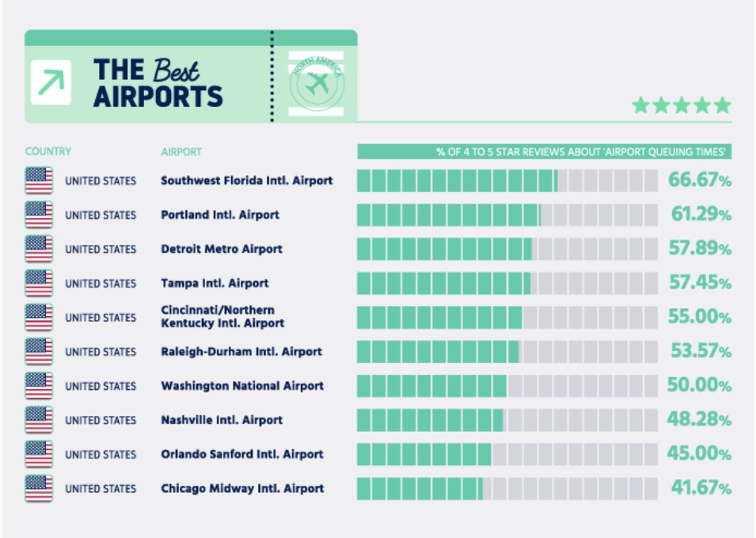The image size is (756, 538).
Task: Click the AIRPORT column header
Action: [x=181, y=152]
